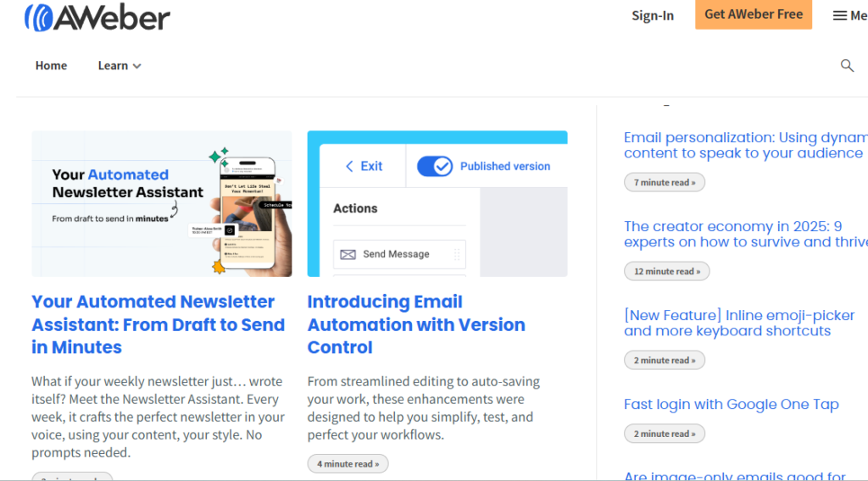Image resolution: width=868 pixels, height=481 pixels.
Task: Open the Your Automated Newsletter Assistant headline
Action: pyautogui.click(x=159, y=324)
